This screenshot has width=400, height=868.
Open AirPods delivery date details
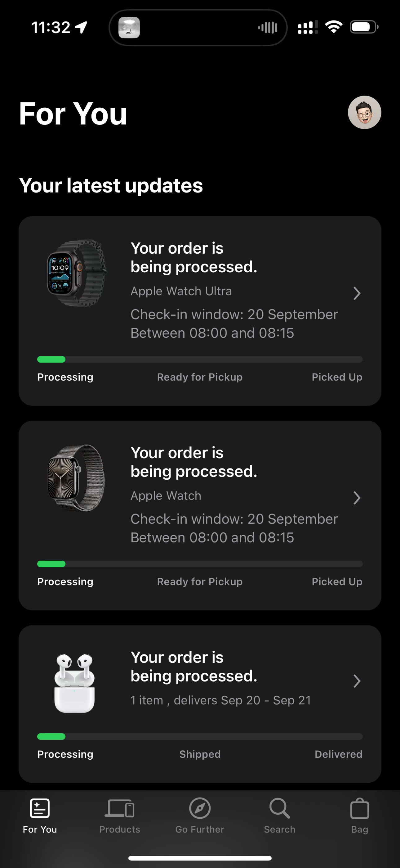tap(220, 700)
